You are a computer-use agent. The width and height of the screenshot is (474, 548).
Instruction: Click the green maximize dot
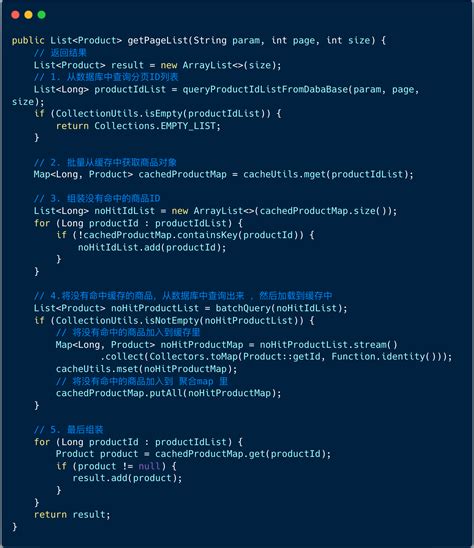pos(42,15)
